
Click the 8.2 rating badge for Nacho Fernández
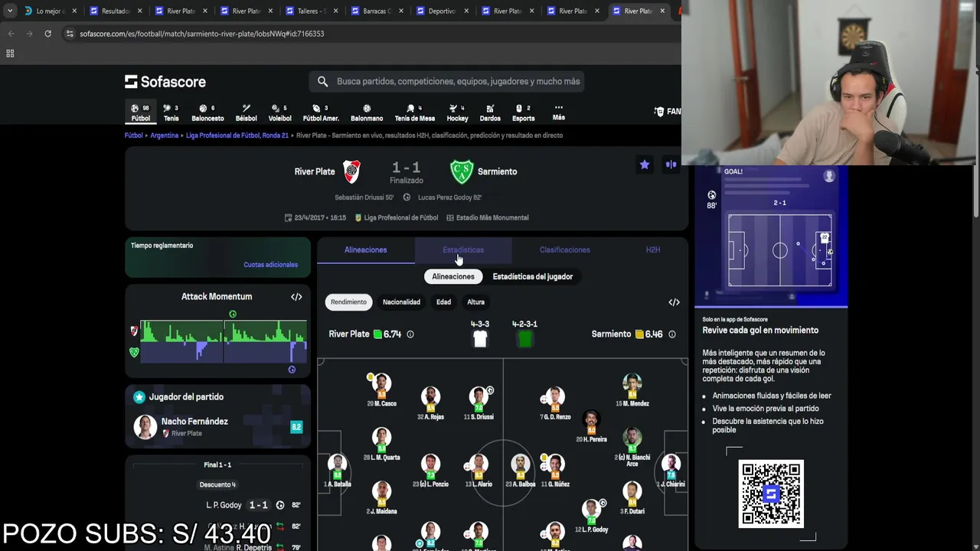296,427
